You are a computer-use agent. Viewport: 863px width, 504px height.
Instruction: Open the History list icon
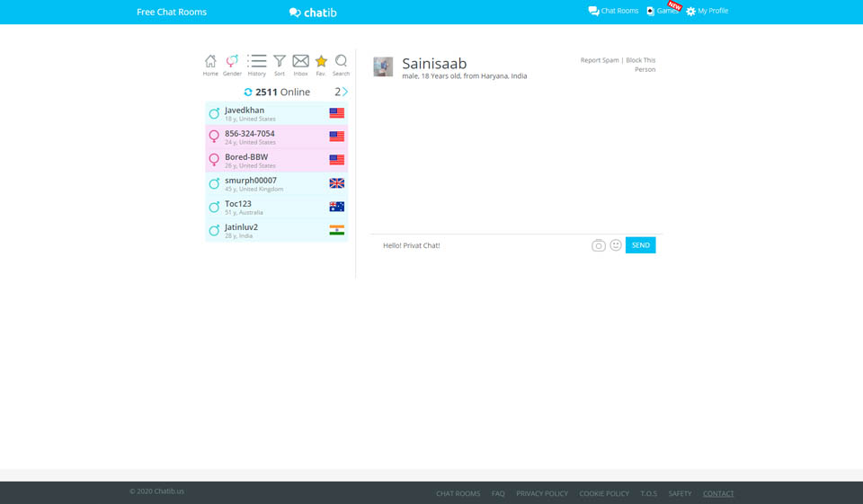(x=257, y=61)
